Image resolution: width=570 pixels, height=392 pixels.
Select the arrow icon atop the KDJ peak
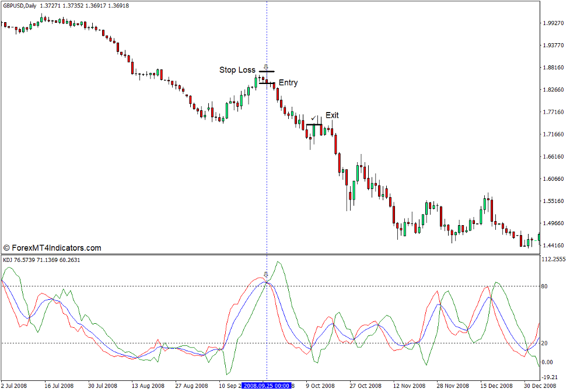[267, 274]
